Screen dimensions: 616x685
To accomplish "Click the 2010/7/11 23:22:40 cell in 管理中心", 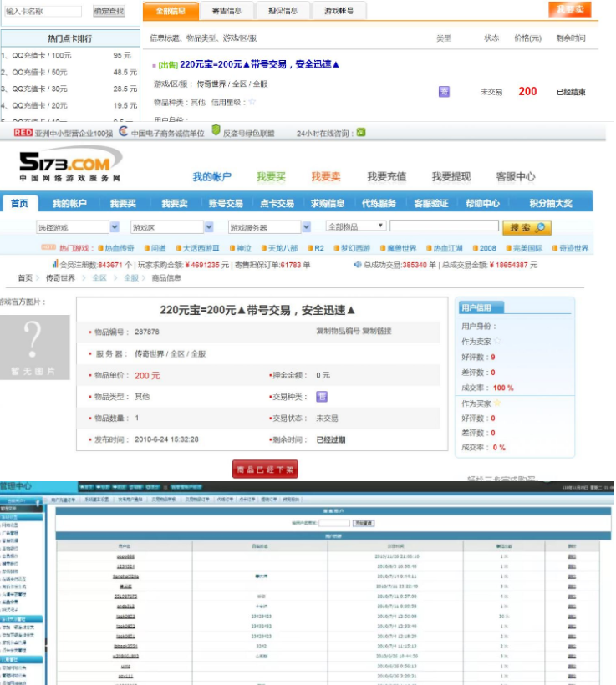I will click(x=397, y=586).
